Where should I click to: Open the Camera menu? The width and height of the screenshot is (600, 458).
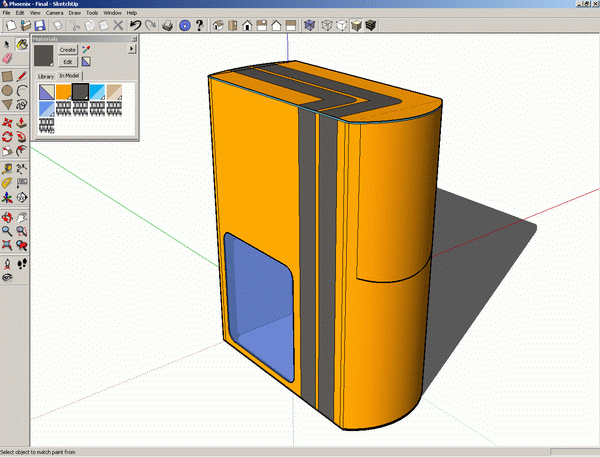click(54, 12)
